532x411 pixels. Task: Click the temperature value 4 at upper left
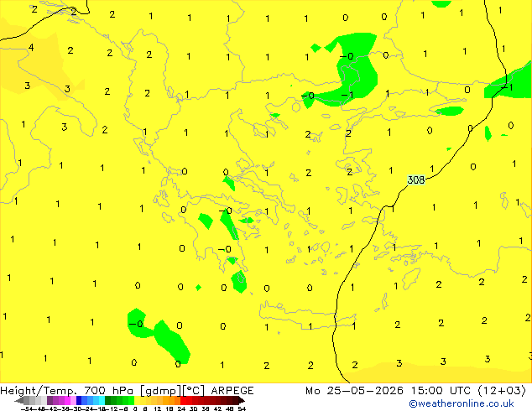click(x=31, y=48)
